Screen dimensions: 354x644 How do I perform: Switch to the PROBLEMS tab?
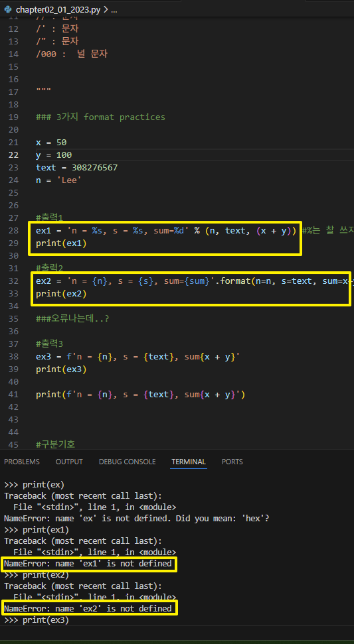[x=22, y=462]
